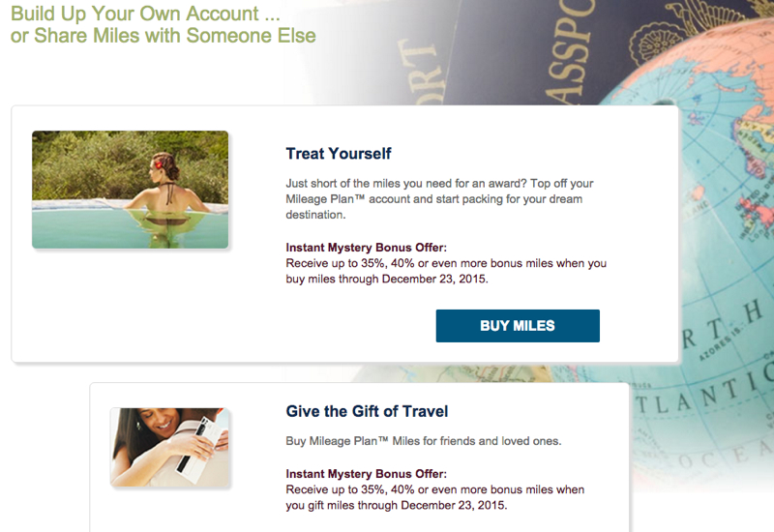Viewport: 774px width, 532px height.
Task: Click Instant Mystery Bonus Offer under Gift of Travel
Action: 366,474
